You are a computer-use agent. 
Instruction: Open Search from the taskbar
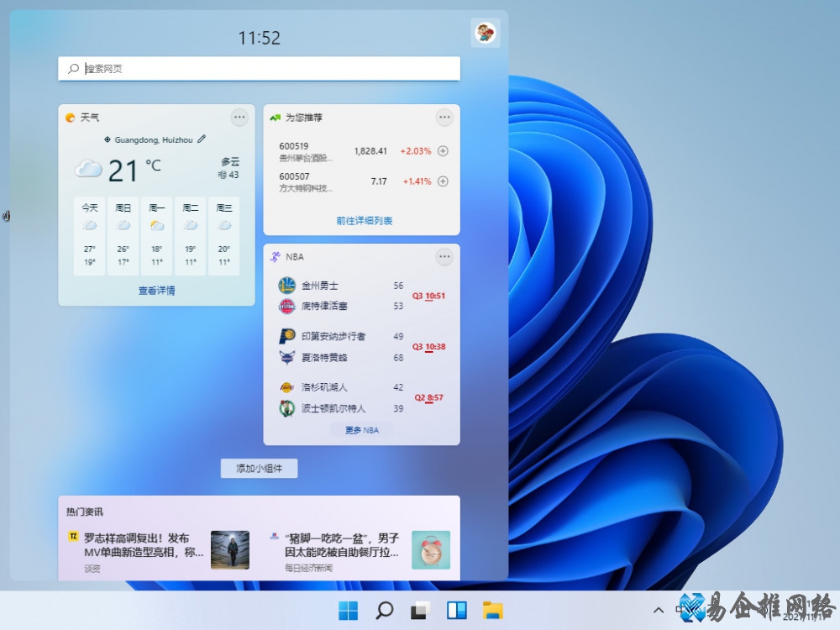pyautogui.click(x=384, y=610)
